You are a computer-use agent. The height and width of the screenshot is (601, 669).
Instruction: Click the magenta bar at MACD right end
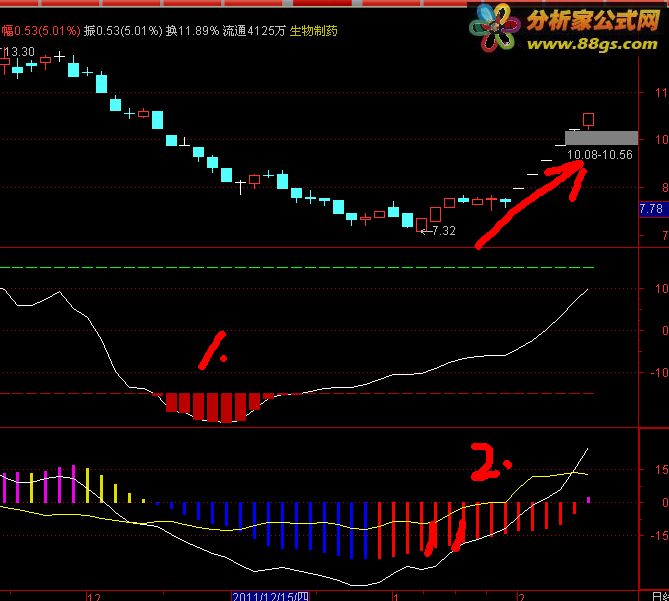(589, 499)
